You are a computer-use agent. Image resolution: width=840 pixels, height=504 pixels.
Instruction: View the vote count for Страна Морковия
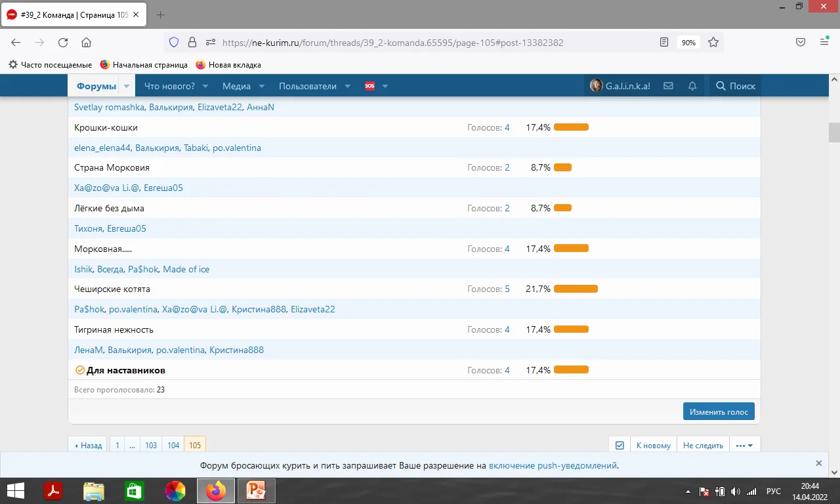(x=507, y=167)
